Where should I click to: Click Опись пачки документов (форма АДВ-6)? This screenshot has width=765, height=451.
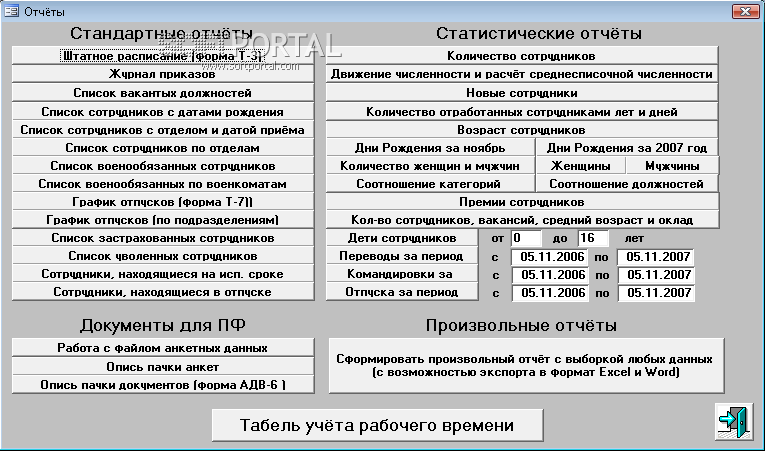click(163, 385)
